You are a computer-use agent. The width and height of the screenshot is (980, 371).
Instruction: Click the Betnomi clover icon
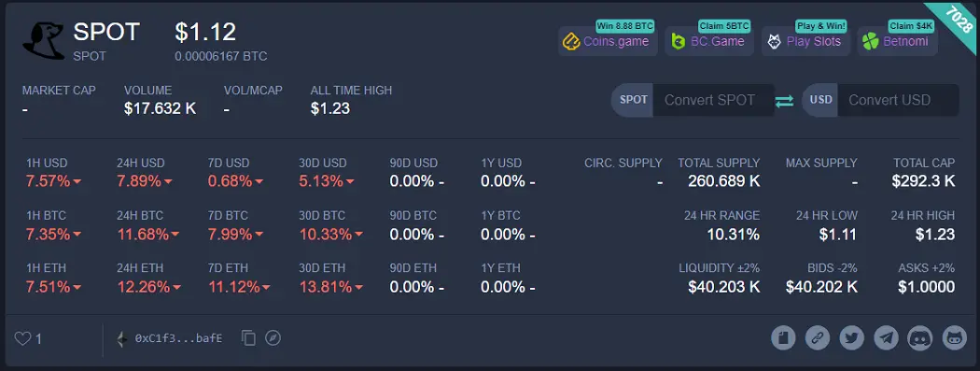(x=871, y=42)
